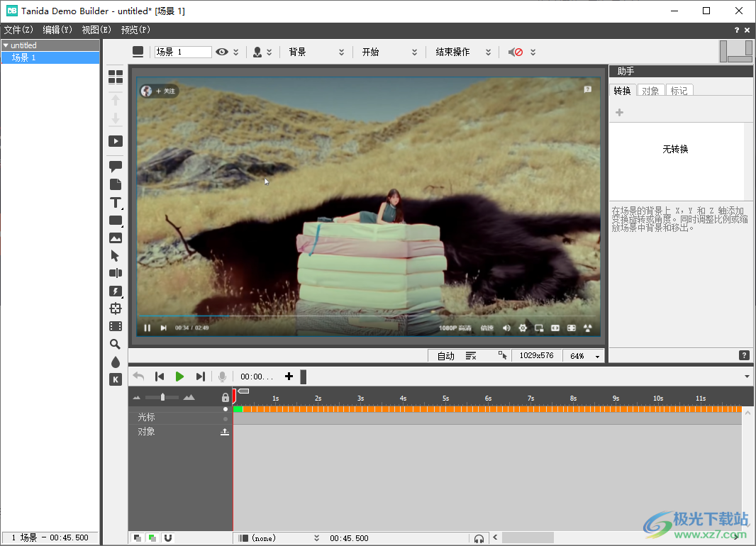Toggle the clear-lines icon beside 自动

click(471, 356)
